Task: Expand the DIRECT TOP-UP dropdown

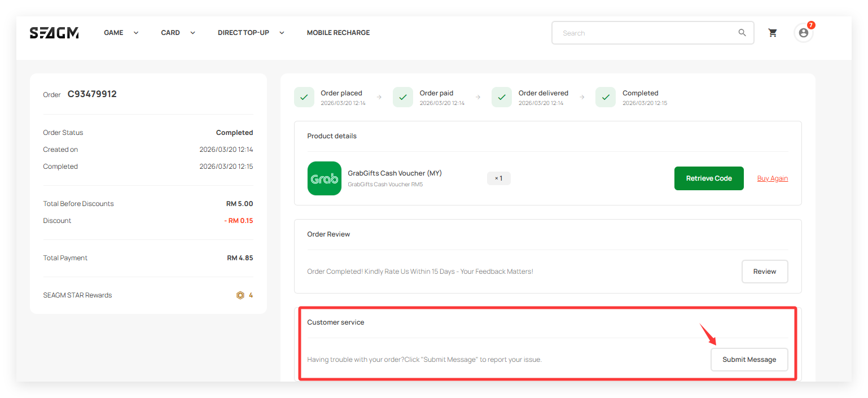Action: [x=251, y=33]
